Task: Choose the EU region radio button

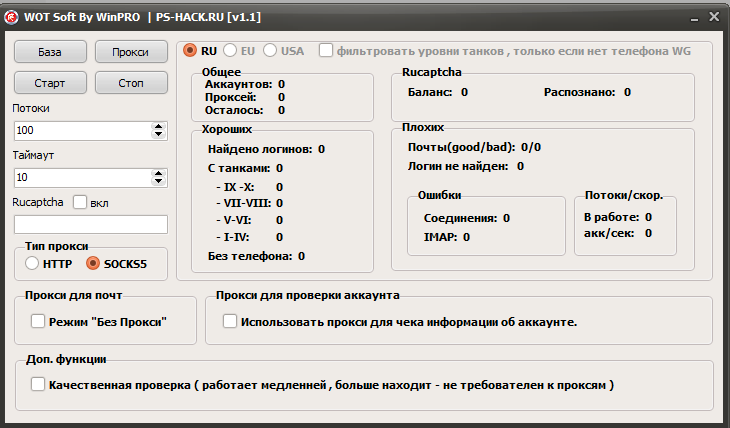Action: point(231,50)
